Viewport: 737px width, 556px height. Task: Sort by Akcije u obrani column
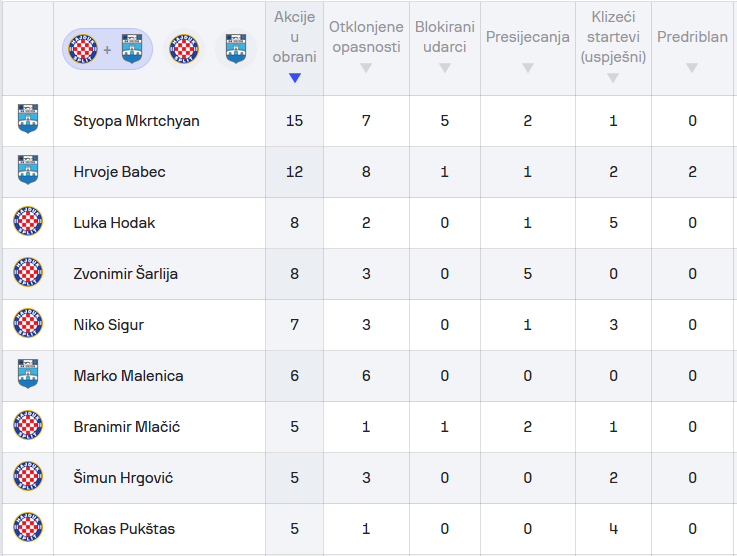(294, 47)
